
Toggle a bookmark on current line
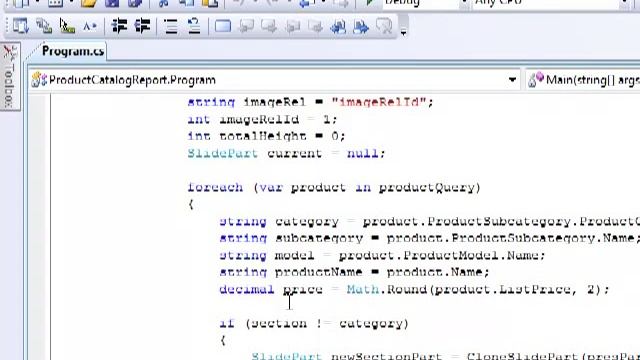[x=223, y=27]
